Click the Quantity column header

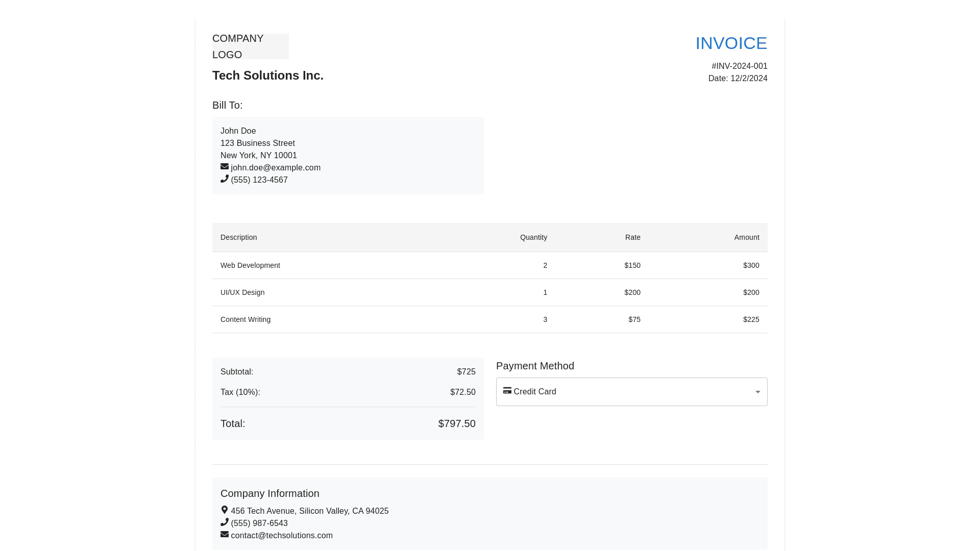tap(533, 238)
